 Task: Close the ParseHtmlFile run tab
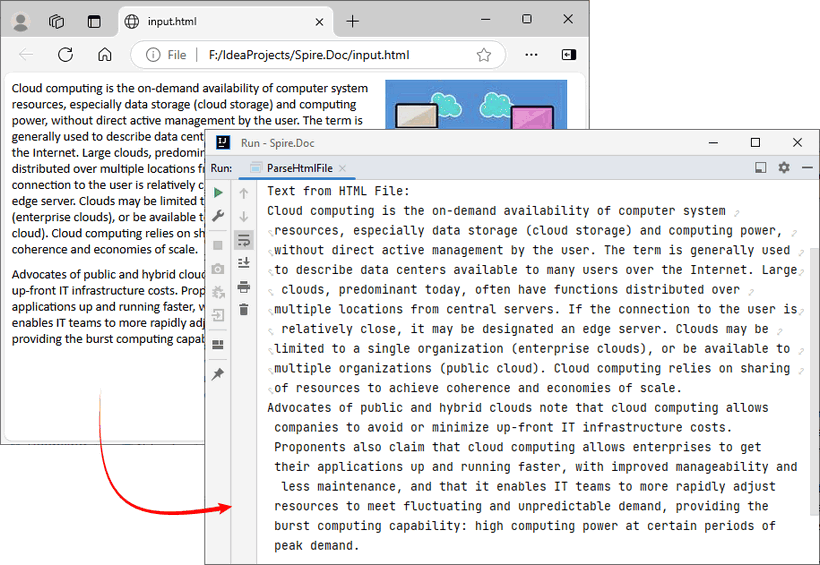click(x=343, y=168)
